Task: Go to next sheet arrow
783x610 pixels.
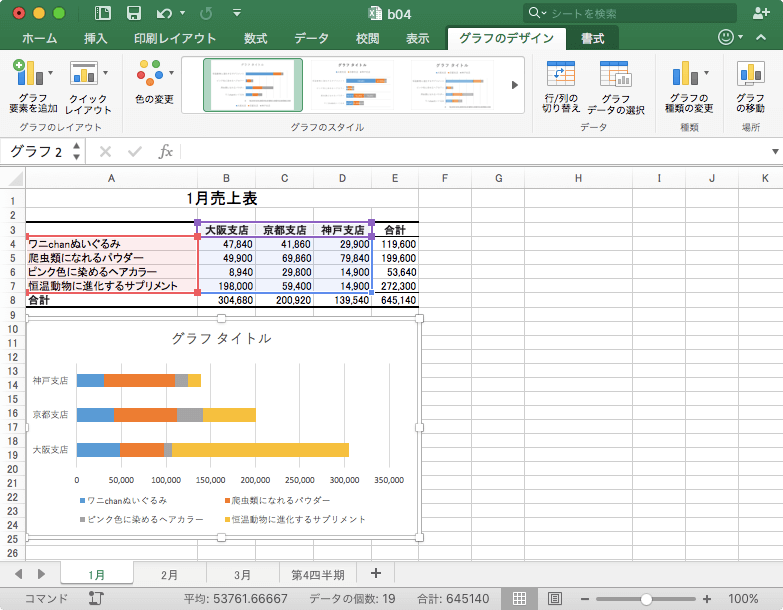Action: click(x=41, y=574)
